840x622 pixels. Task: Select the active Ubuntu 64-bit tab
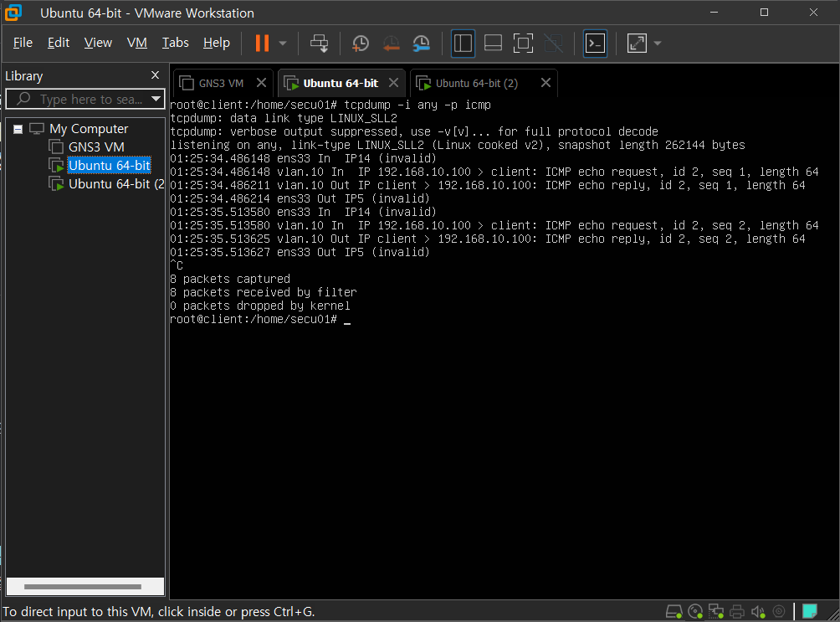click(341, 83)
